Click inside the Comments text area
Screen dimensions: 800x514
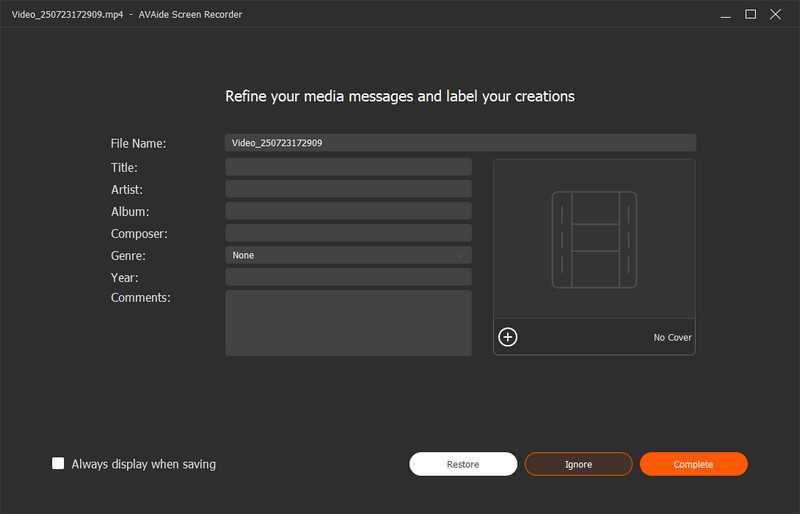click(x=348, y=323)
